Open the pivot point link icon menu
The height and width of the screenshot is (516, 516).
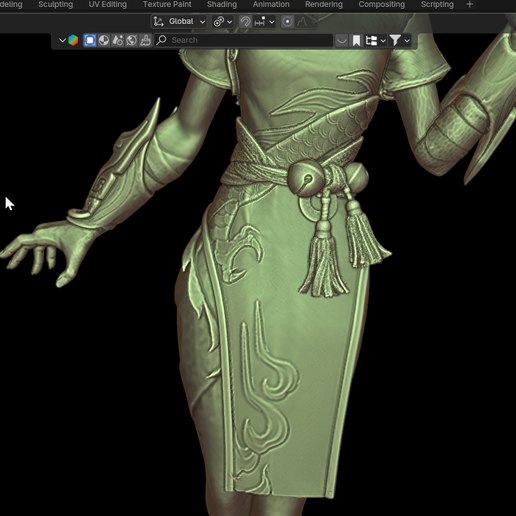click(x=222, y=22)
